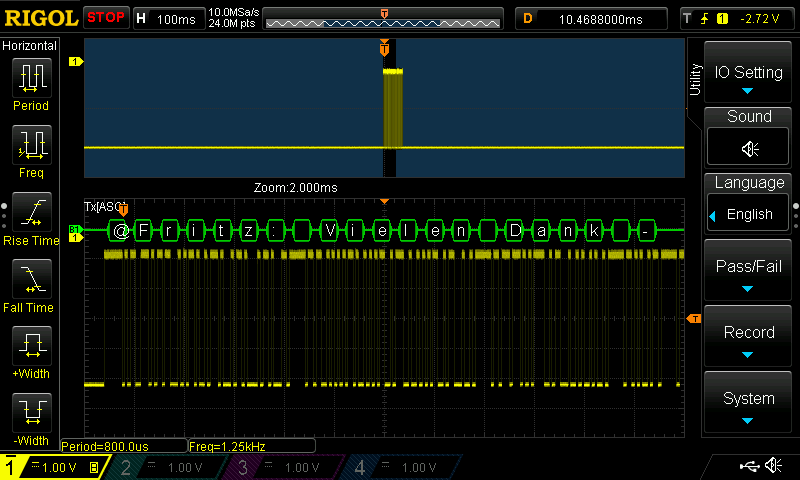Viewport: 800px width, 480px height.
Task: Click the waveform memory overview bar
Action: click(383, 19)
